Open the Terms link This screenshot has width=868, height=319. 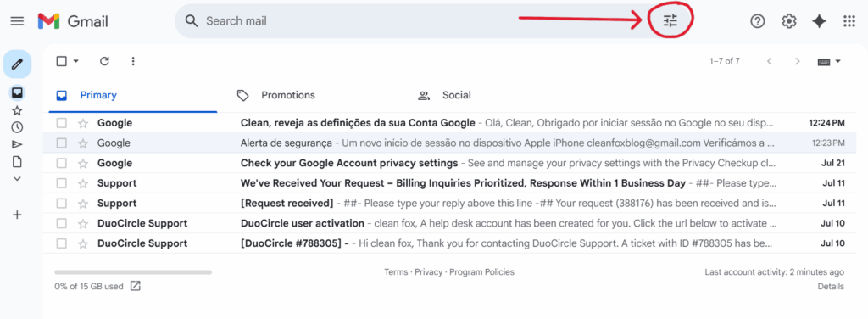395,272
